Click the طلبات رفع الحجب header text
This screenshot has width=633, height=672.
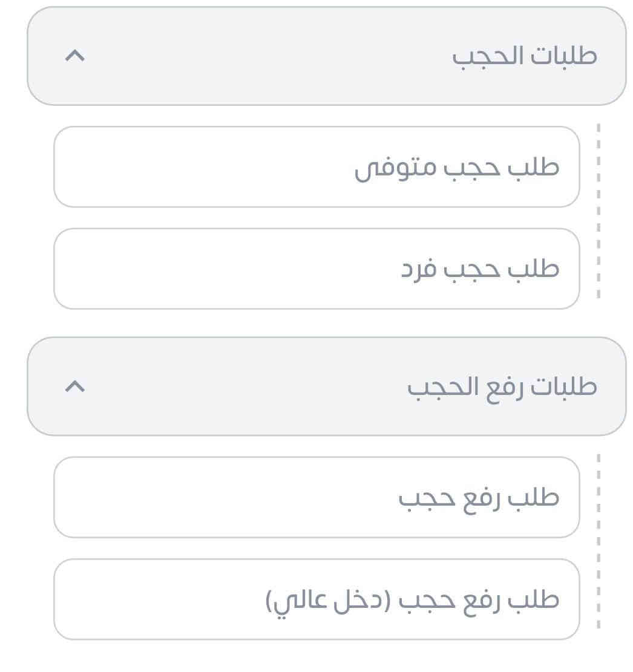tap(502, 387)
